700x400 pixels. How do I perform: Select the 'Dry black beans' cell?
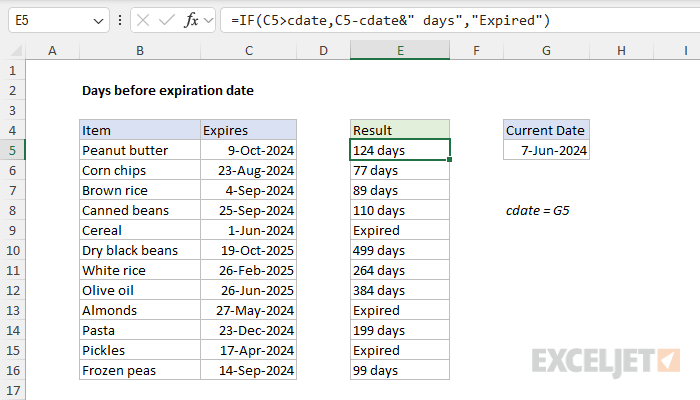140,250
